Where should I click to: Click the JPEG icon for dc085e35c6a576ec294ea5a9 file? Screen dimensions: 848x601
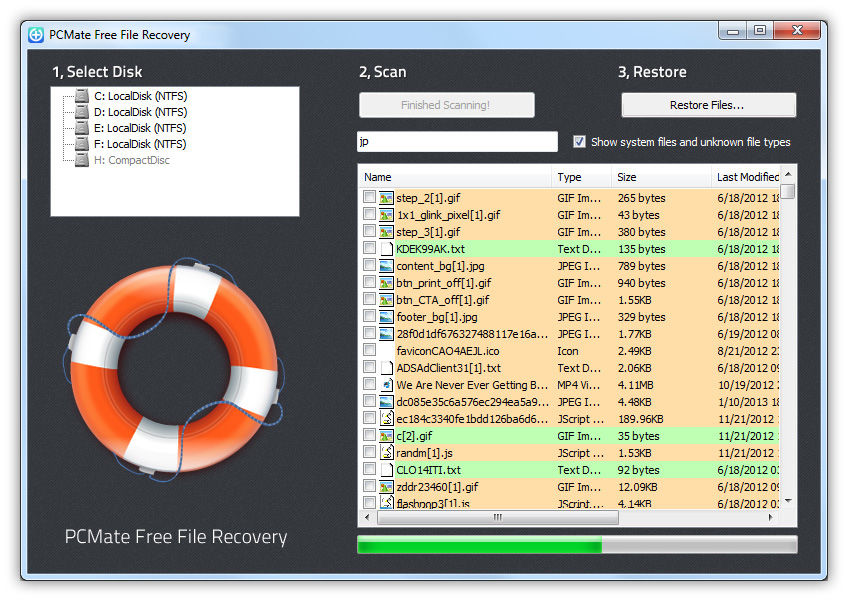(x=386, y=402)
